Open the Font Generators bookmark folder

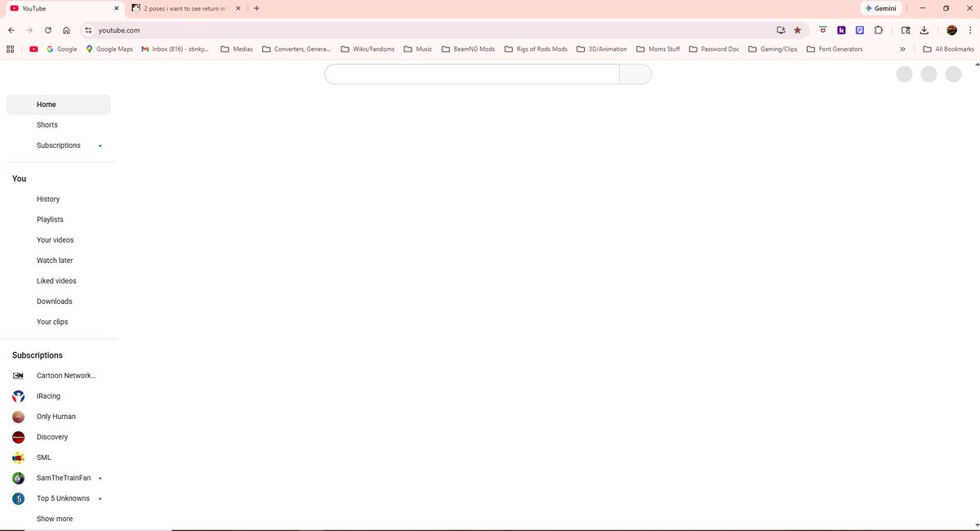click(x=834, y=49)
